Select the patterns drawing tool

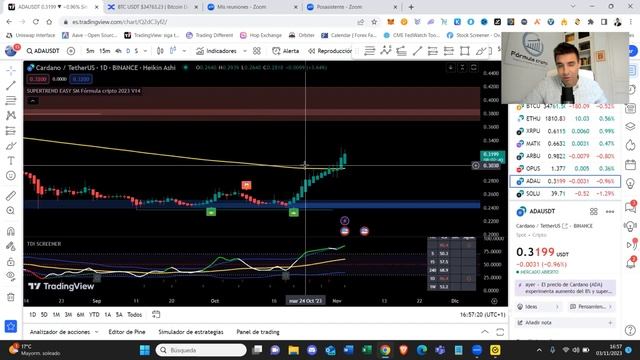pyautogui.click(x=11, y=116)
